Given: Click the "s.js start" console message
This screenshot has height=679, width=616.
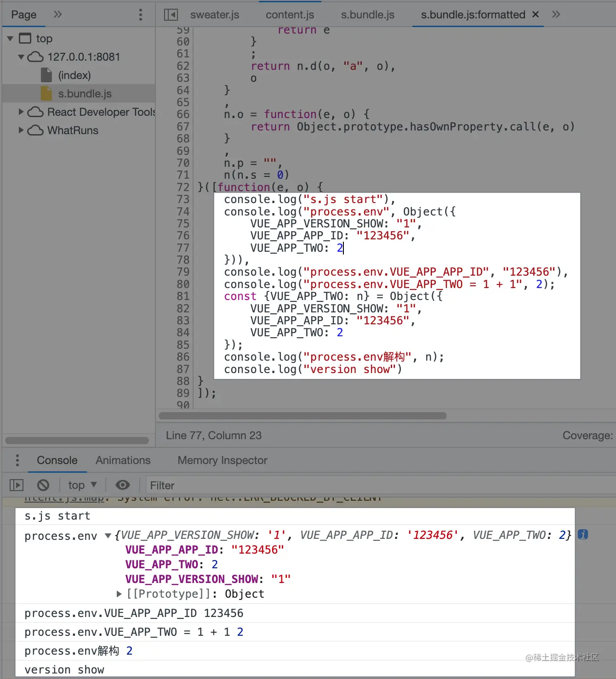Looking at the screenshot, I should coord(57,516).
